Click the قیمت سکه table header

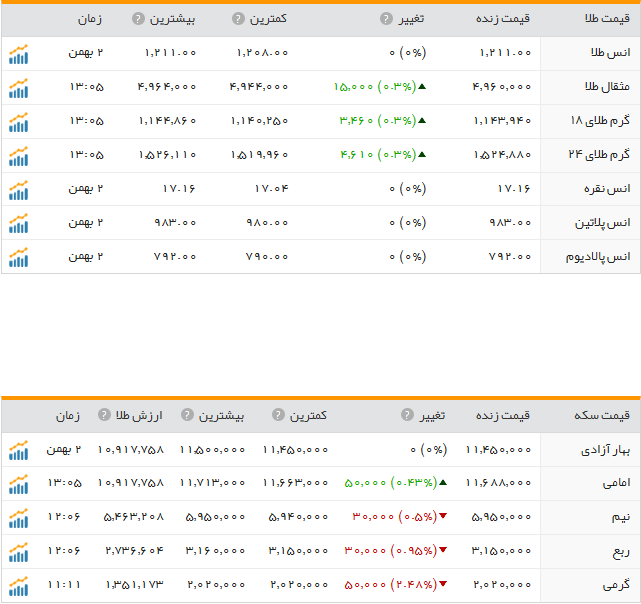(x=602, y=415)
